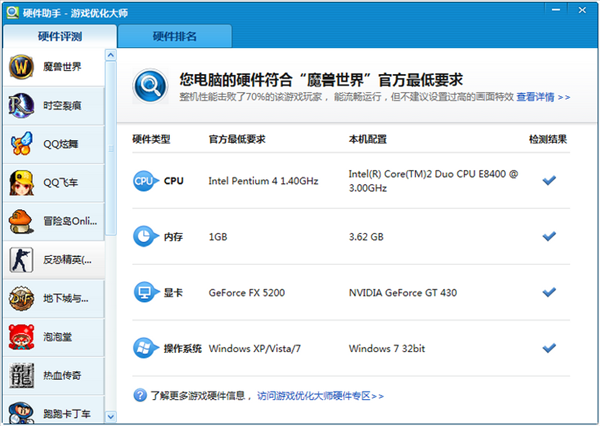Screen dimensions: 600x426
Task: Click the 冒险岛Online mushroom icon
Action: click(x=21, y=221)
